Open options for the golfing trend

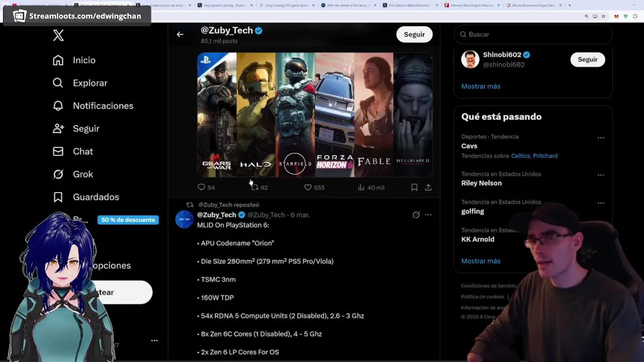tap(601, 203)
